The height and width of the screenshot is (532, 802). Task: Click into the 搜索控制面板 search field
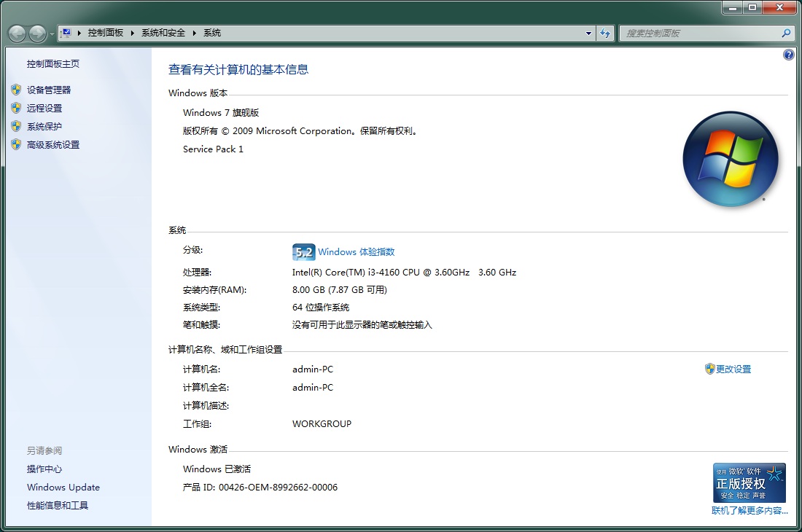700,33
